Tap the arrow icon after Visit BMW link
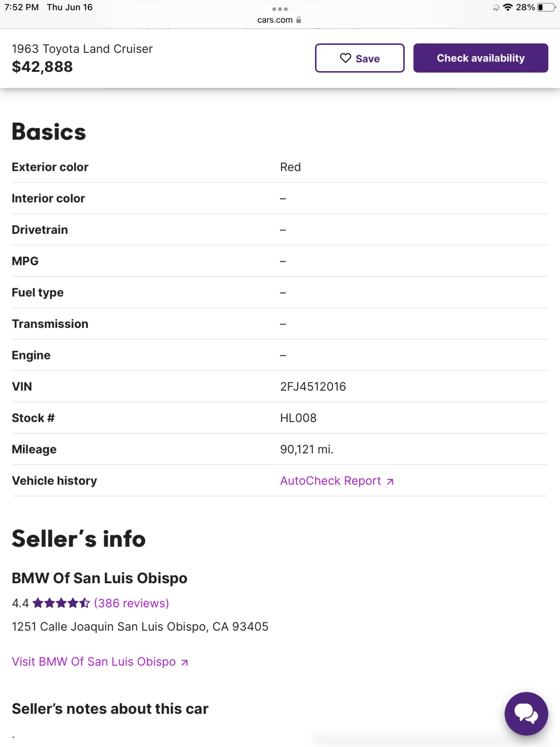Image resolution: width=560 pixels, height=747 pixels. point(185,663)
